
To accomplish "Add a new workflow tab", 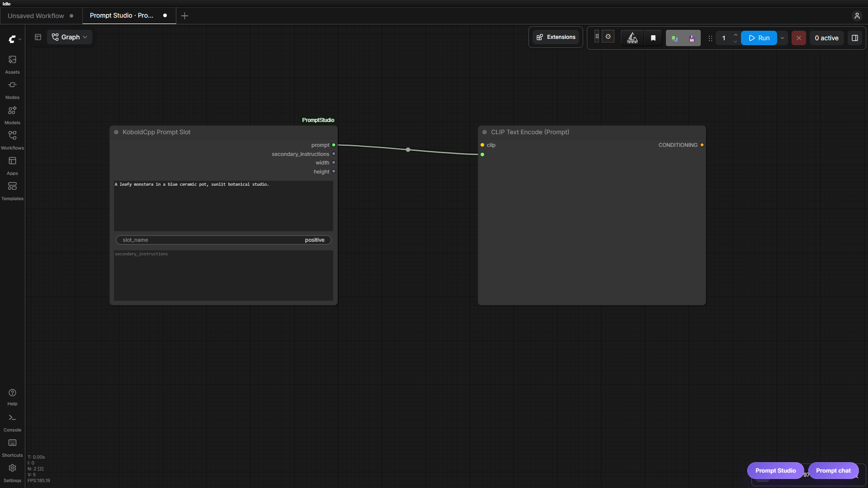I will point(184,16).
